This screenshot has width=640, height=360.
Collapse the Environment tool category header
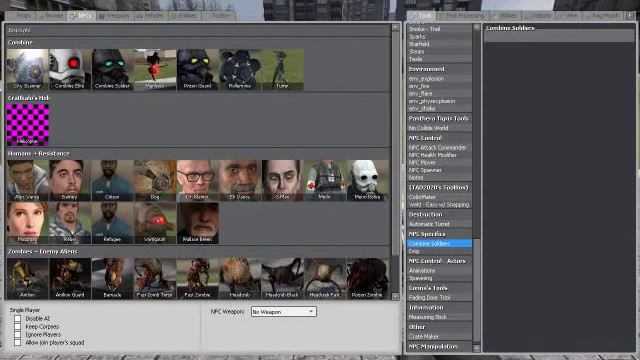click(x=439, y=69)
